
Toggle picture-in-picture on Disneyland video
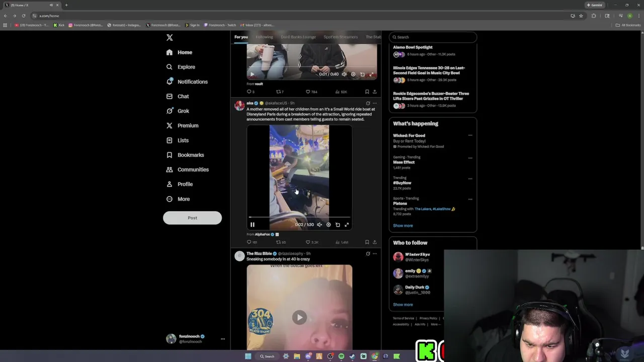point(338,225)
